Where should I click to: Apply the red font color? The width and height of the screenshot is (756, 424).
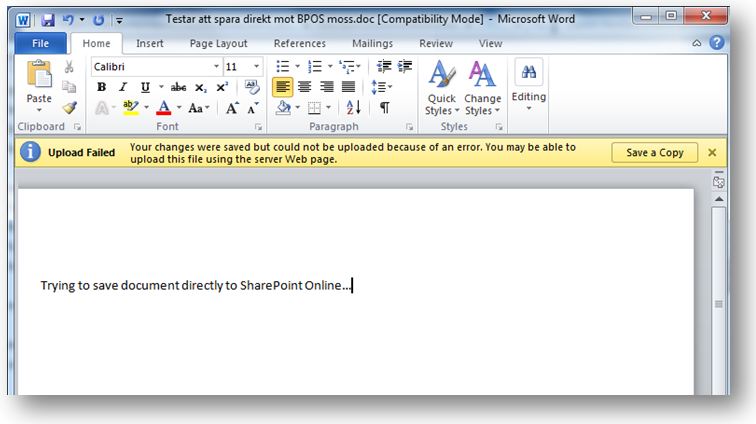164,108
